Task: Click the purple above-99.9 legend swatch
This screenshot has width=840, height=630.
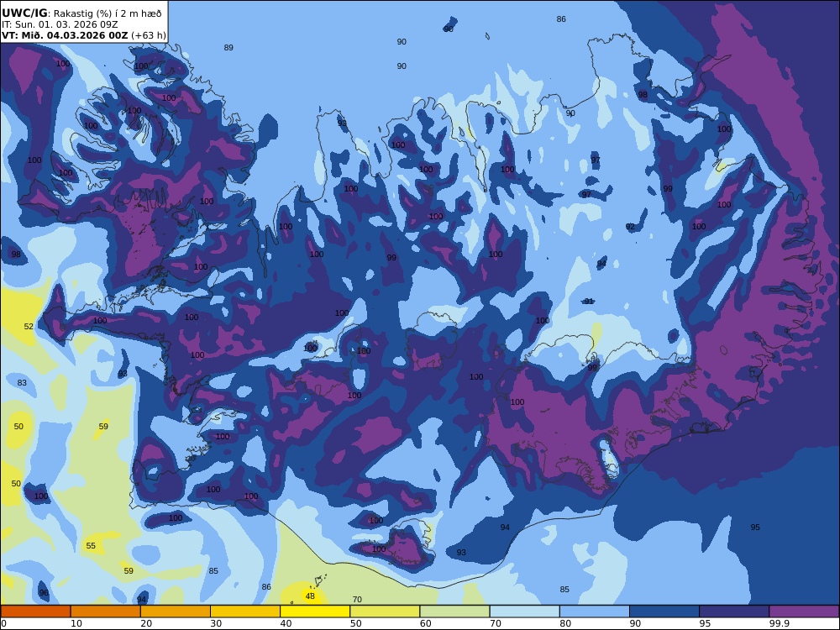Action: tap(804, 612)
